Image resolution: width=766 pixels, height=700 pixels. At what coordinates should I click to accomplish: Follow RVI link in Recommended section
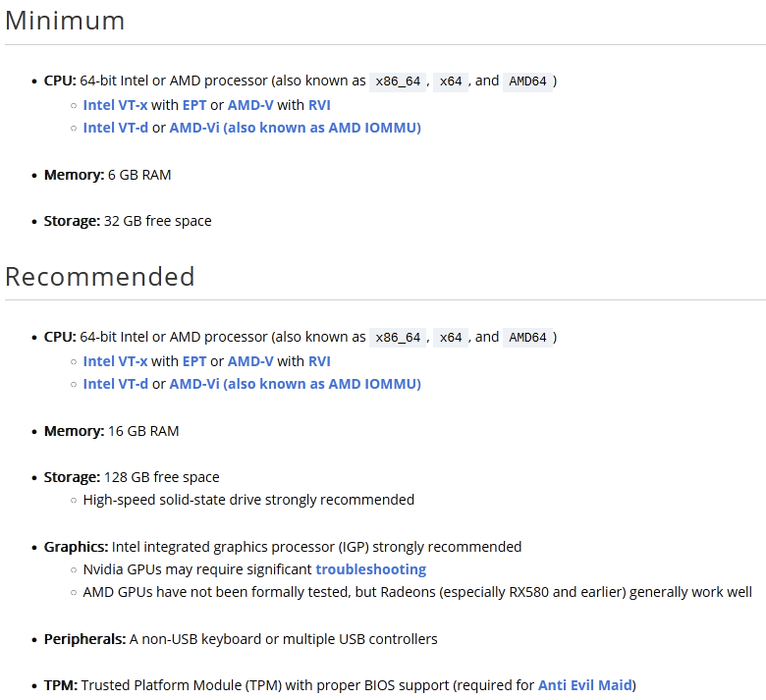point(319,361)
